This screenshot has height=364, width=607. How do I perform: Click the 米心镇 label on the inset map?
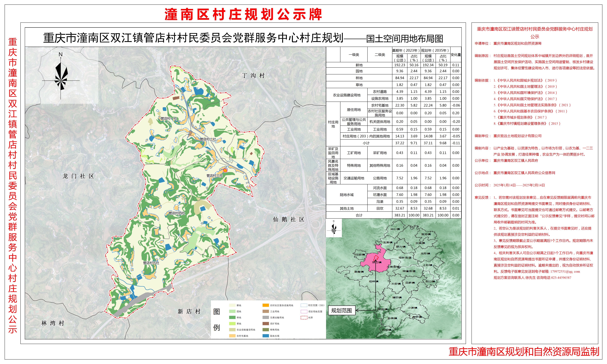pyautogui.click(x=395, y=229)
